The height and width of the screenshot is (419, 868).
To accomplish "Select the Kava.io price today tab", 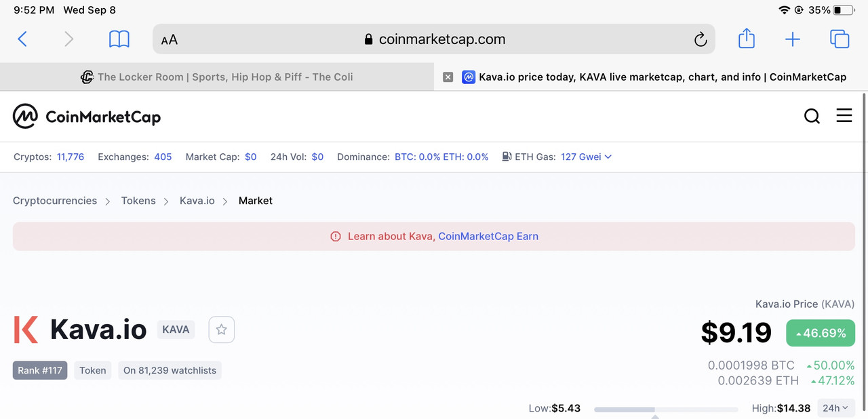I will tap(651, 77).
